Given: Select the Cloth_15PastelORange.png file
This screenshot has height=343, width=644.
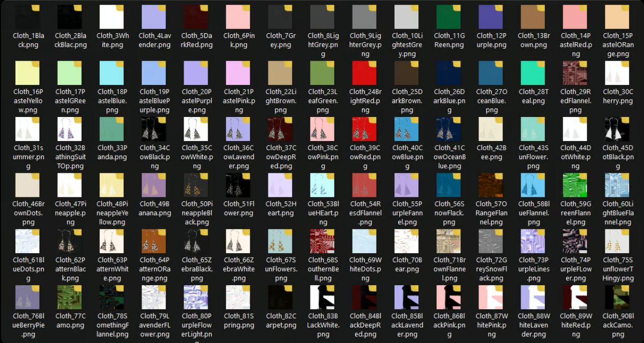Looking at the screenshot, I should click(x=617, y=17).
